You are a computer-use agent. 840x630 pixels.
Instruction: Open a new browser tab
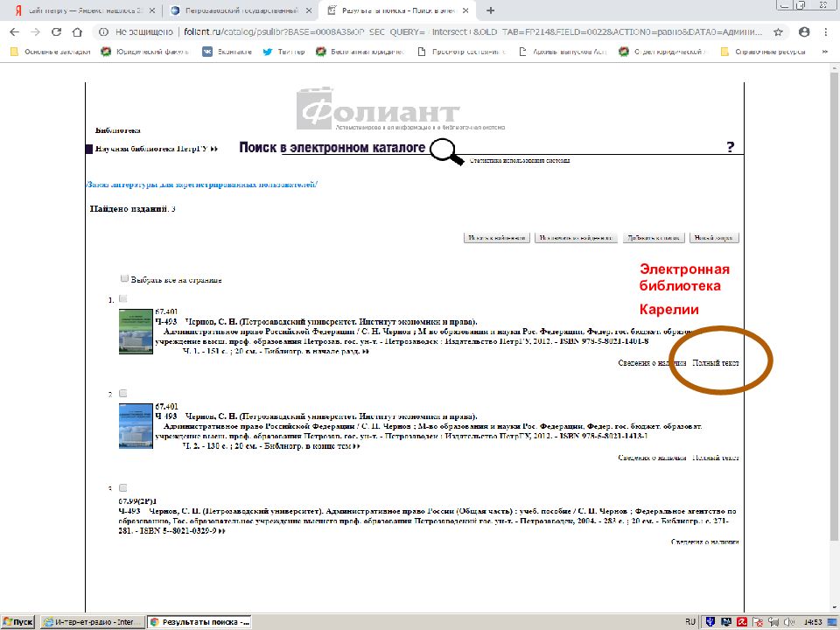pos(491,10)
